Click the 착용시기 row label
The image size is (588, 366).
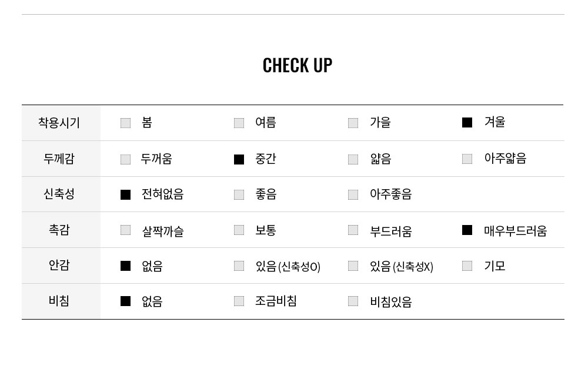[59, 123]
